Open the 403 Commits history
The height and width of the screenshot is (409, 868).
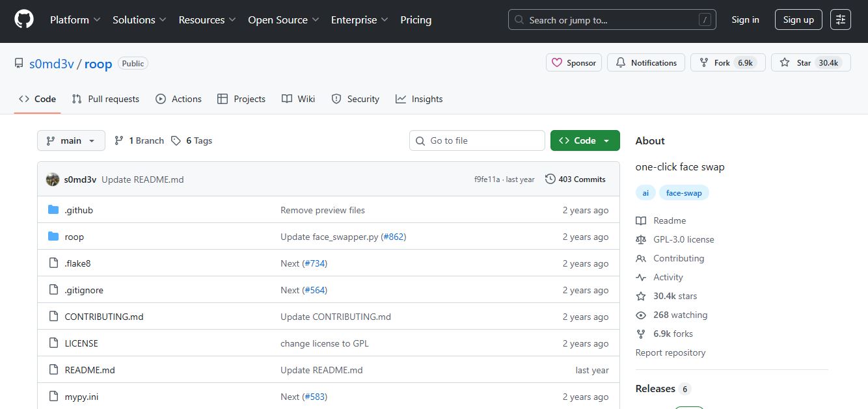(575, 179)
